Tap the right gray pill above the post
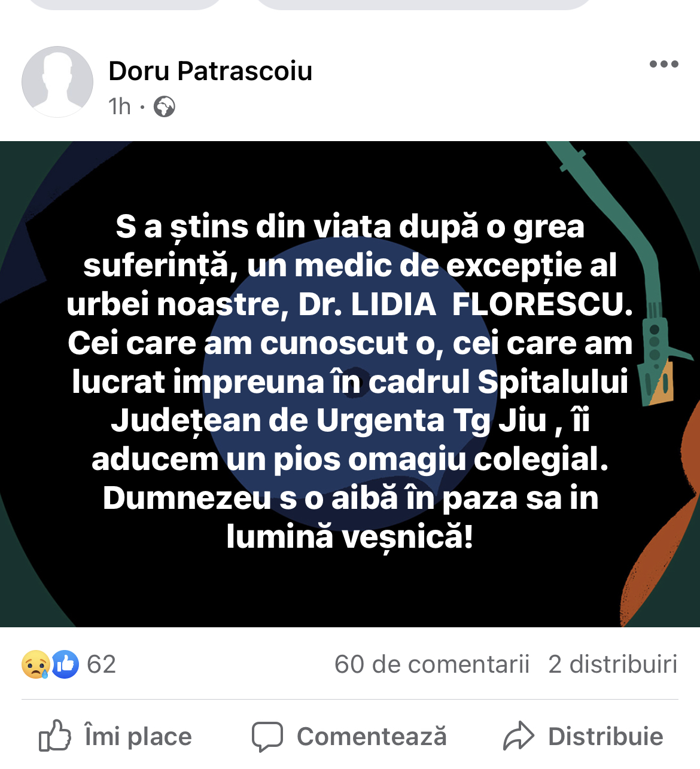Viewport: 700px width, 769px height. tap(424, 5)
